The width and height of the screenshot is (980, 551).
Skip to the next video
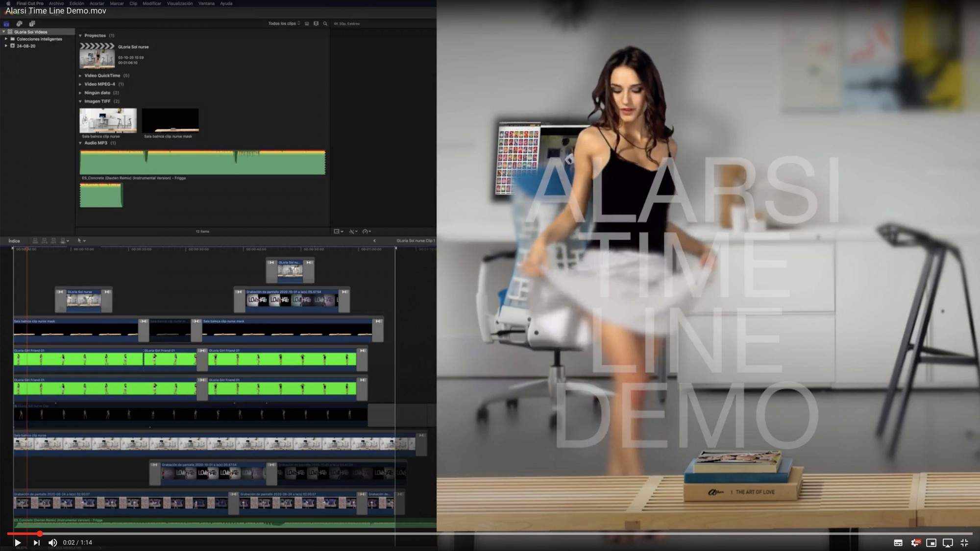tap(36, 542)
